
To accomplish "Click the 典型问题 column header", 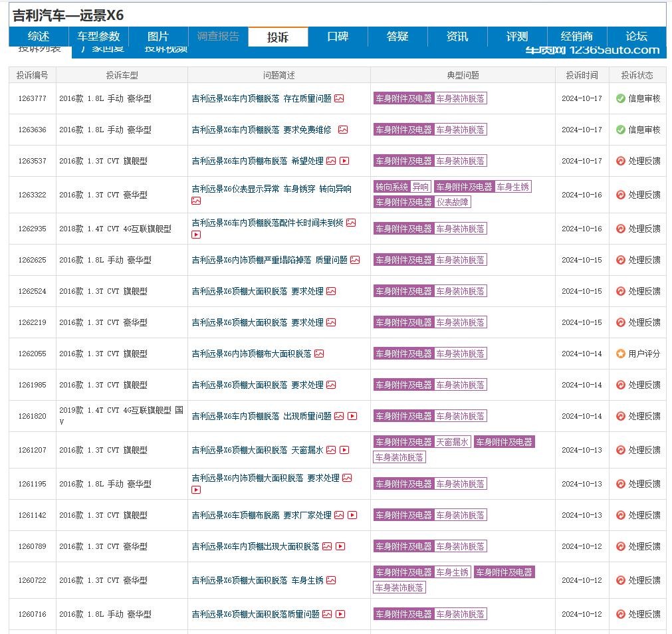I will [463, 75].
